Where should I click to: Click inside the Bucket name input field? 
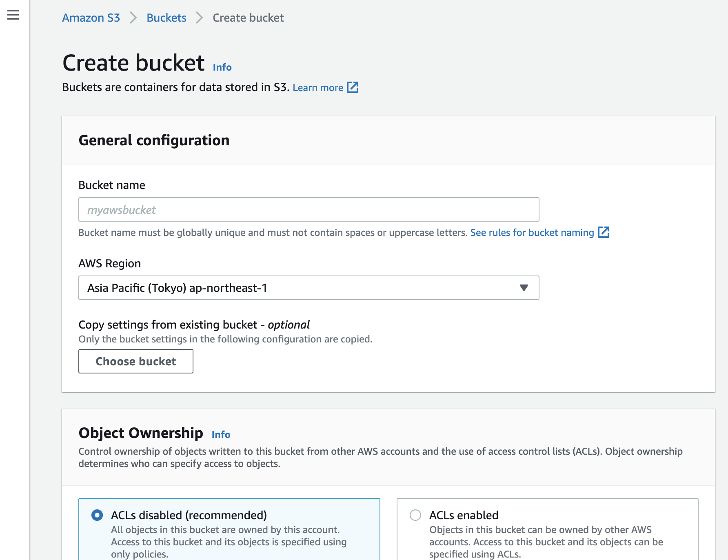(309, 209)
